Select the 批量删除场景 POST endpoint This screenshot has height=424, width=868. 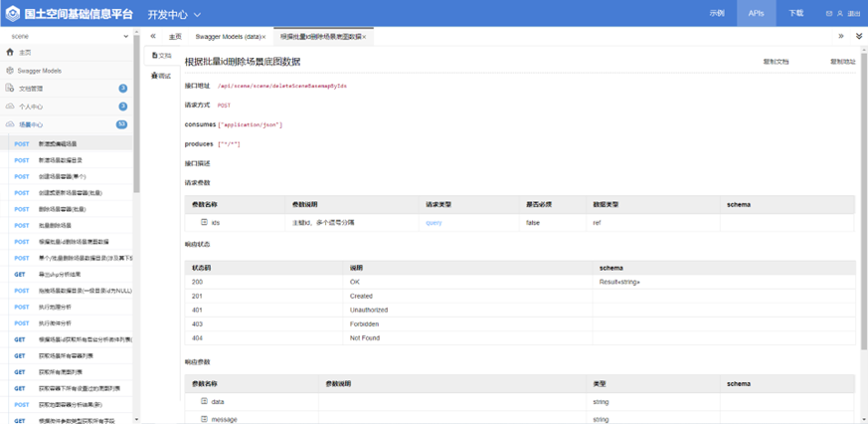tap(55, 226)
